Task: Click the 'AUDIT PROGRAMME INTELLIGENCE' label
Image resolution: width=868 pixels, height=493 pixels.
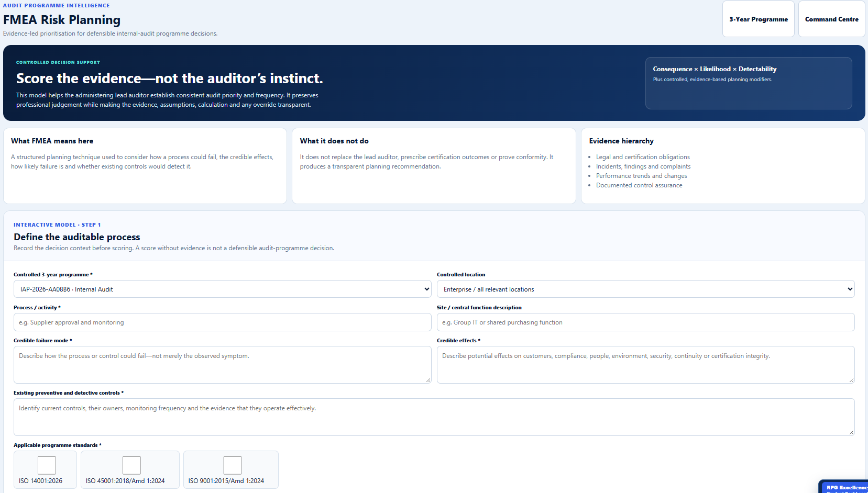Action: 57,6
